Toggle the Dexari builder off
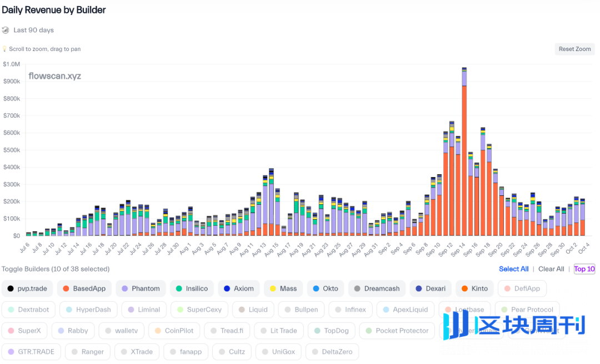 pyautogui.click(x=430, y=289)
